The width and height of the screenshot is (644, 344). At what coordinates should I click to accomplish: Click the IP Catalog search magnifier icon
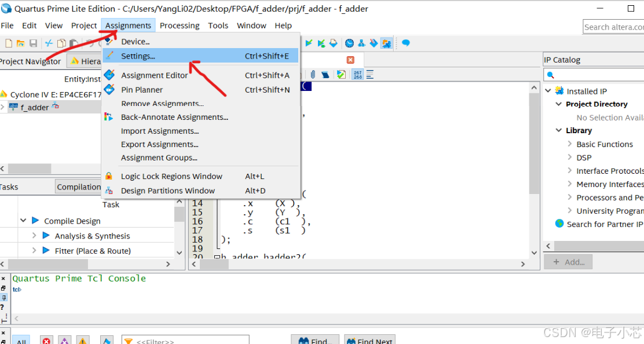pyautogui.click(x=551, y=75)
